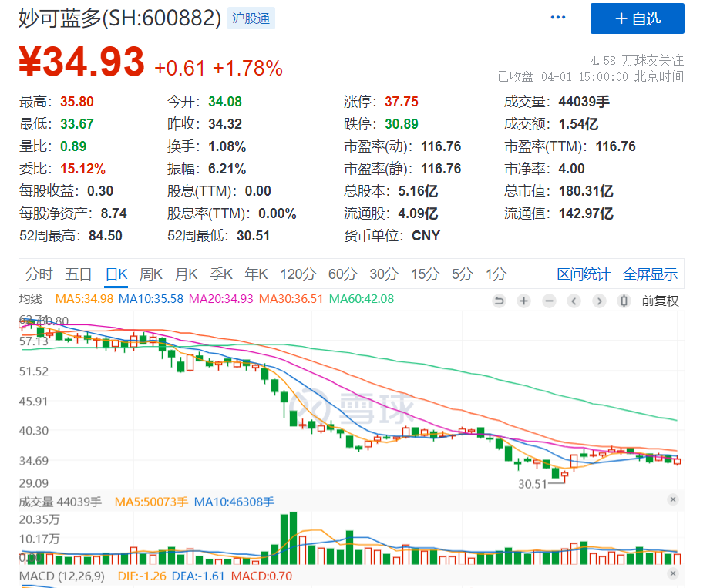Click the 30.51 low price marker on chart
This screenshot has width=710, height=588.
(533, 484)
